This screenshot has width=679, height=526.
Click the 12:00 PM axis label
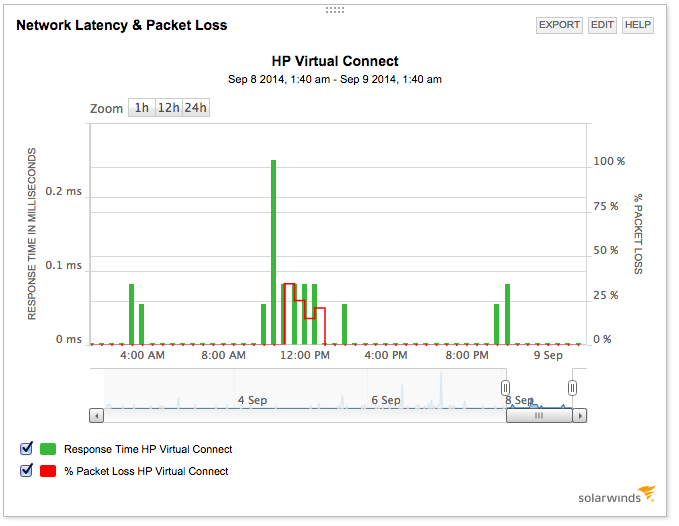[305, 355]
